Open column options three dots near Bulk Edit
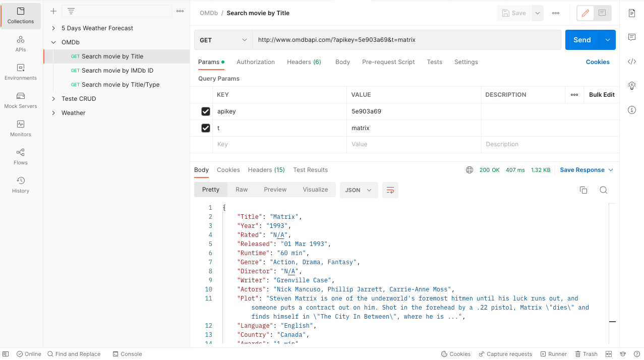 tap(574, 95)
